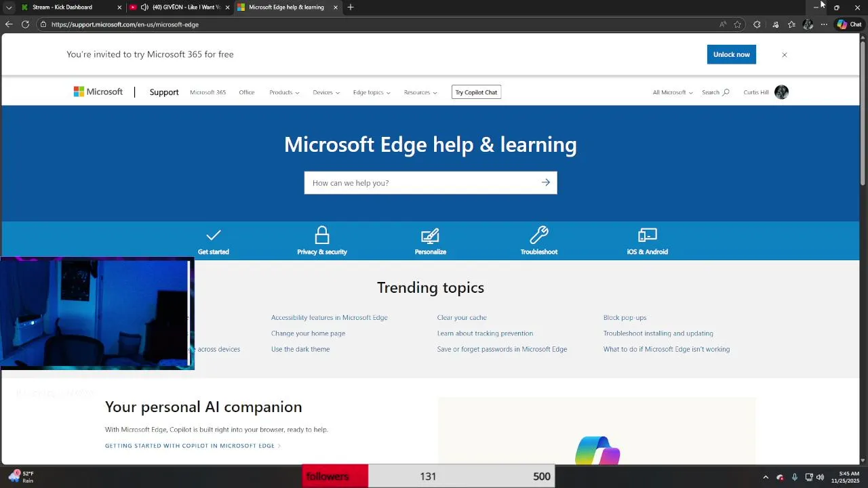Open Copilot Chat button in toolbar

click(x=849, y=24)
